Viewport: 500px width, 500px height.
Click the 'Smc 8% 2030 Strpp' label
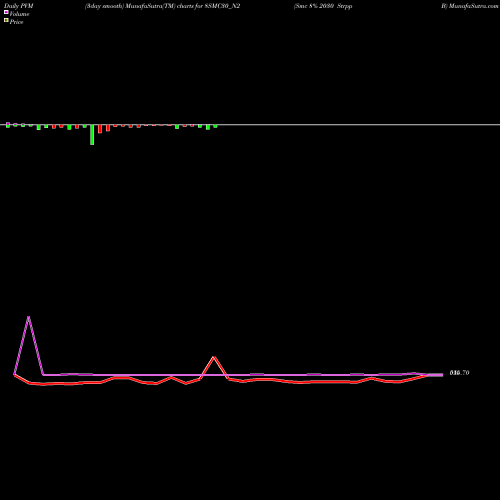(x=323, y=6)
